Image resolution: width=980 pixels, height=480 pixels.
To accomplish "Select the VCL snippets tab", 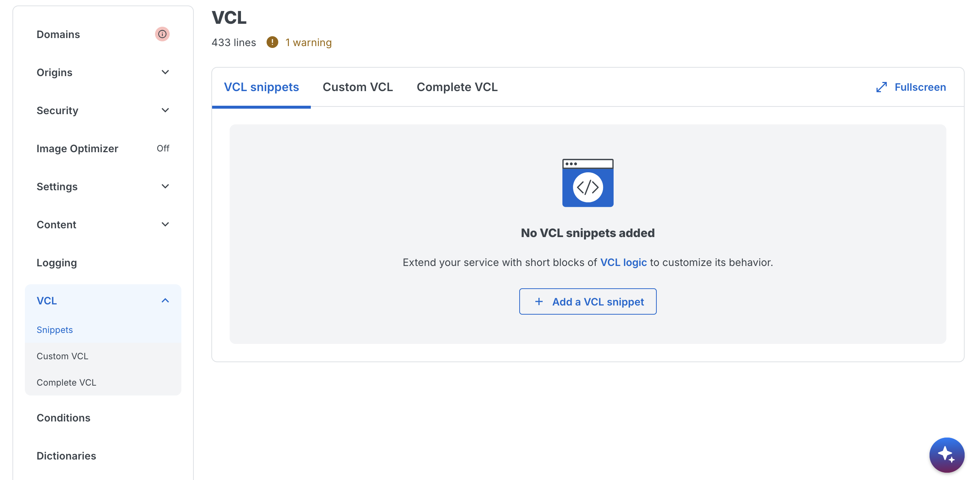I will (261, 87).
